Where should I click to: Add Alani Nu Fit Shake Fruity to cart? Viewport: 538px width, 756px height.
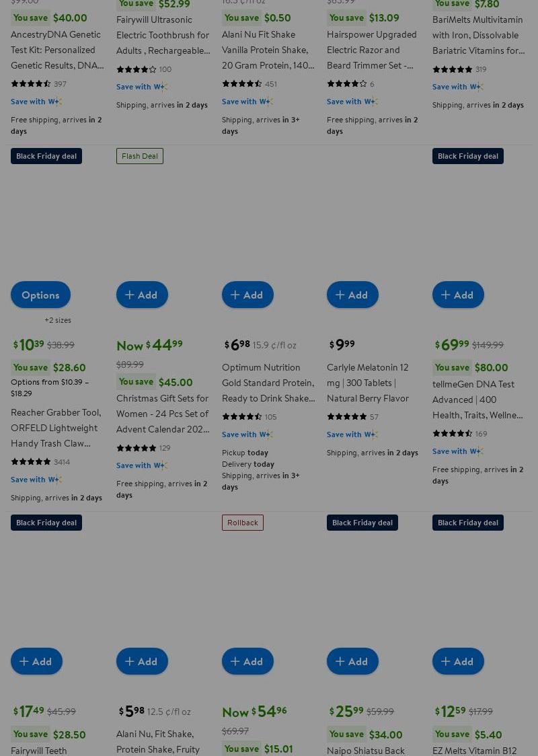[142, 661]
